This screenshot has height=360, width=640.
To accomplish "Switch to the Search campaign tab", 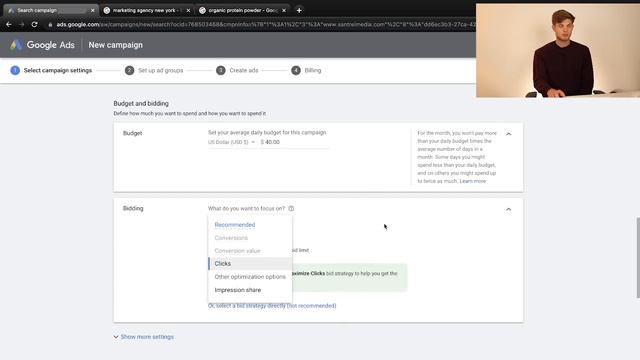I will coord(50,10).
